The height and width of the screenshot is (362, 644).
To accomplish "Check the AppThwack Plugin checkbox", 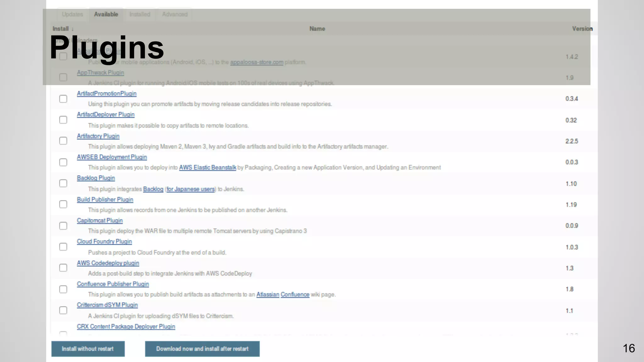I will click(63, 77).
